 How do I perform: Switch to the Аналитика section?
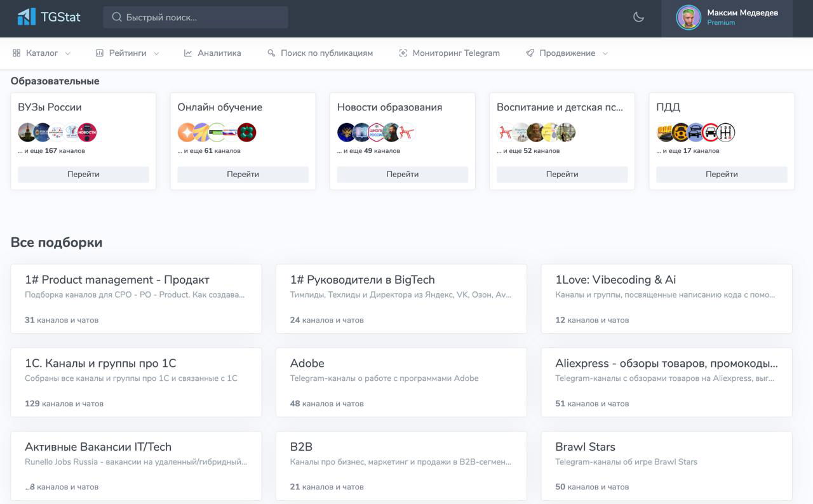coord(219,53)
